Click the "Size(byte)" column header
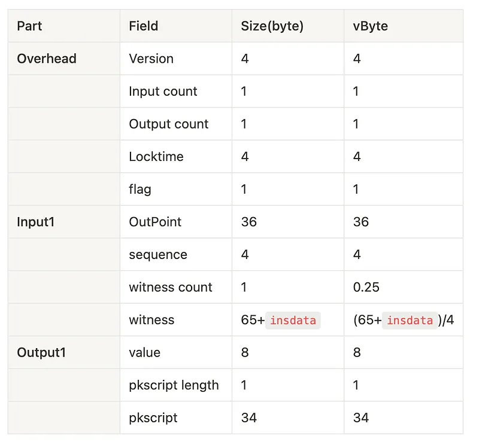This screenshot has width=479, height=448. point(272,26)
